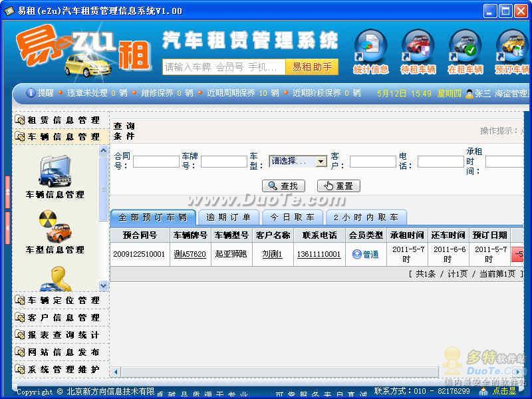Image resolution: width=532 pixels, height=399 pixels.
Task: Click the 提醒 info icon
Action: 31,93
